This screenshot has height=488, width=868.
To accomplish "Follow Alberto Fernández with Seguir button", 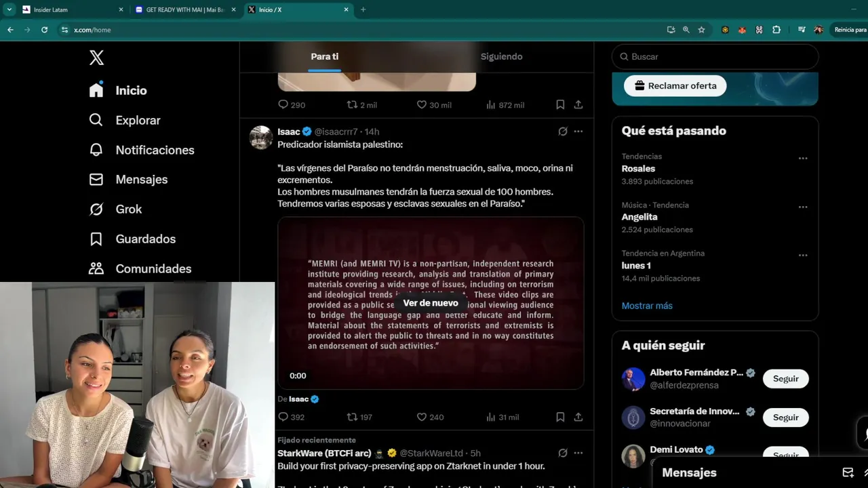I will (786, 379).
